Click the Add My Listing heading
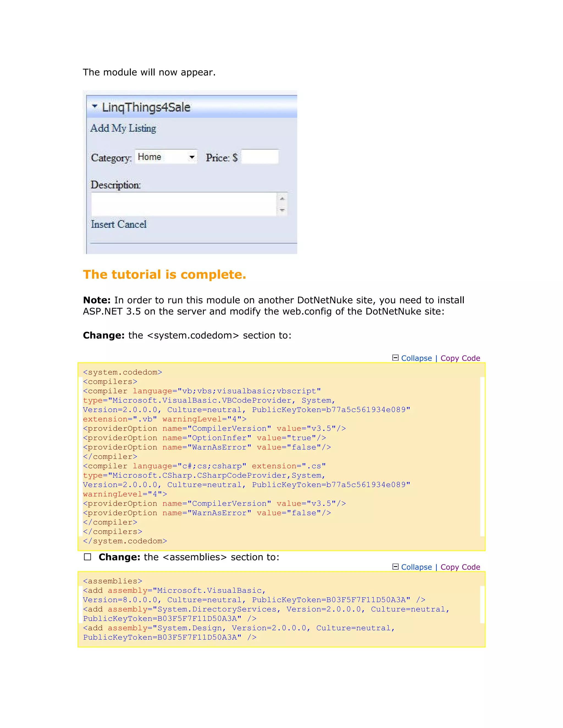 (123, 128)
